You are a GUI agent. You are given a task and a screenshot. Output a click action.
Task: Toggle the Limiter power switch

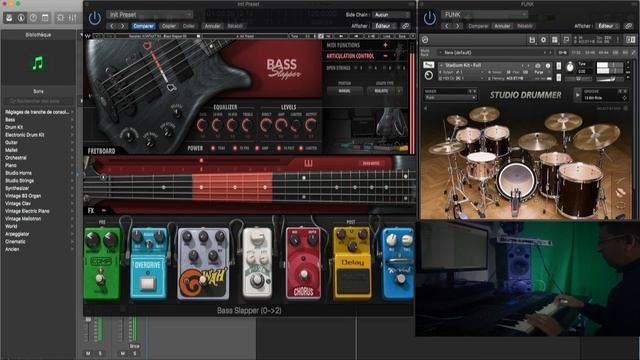[x=301, y=148]
